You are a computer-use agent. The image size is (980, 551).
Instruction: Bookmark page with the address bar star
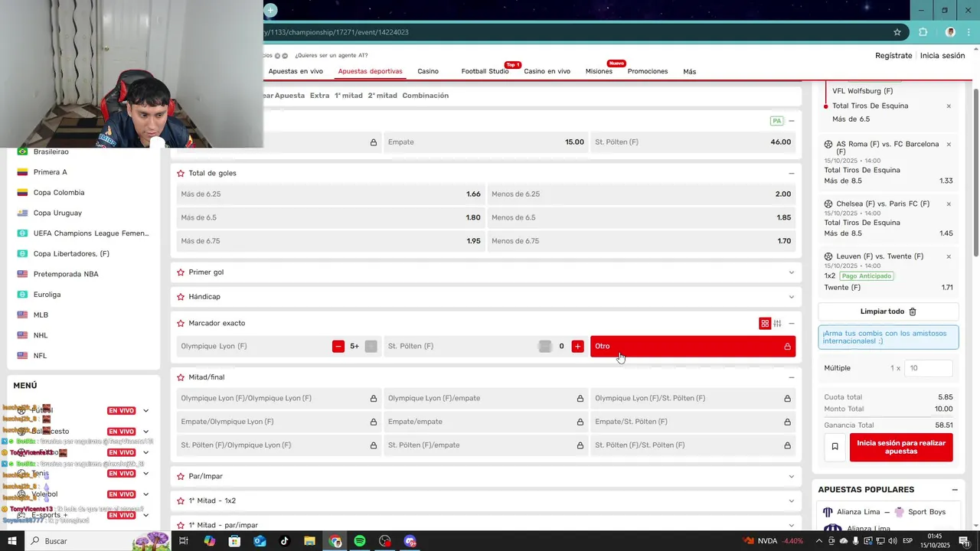(897, 32)
